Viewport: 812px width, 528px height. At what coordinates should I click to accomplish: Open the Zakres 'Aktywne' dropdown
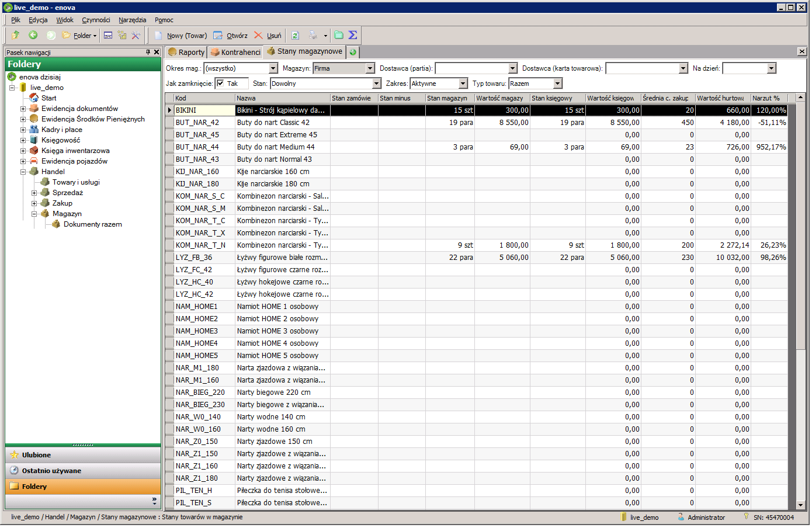pos(463,84)
